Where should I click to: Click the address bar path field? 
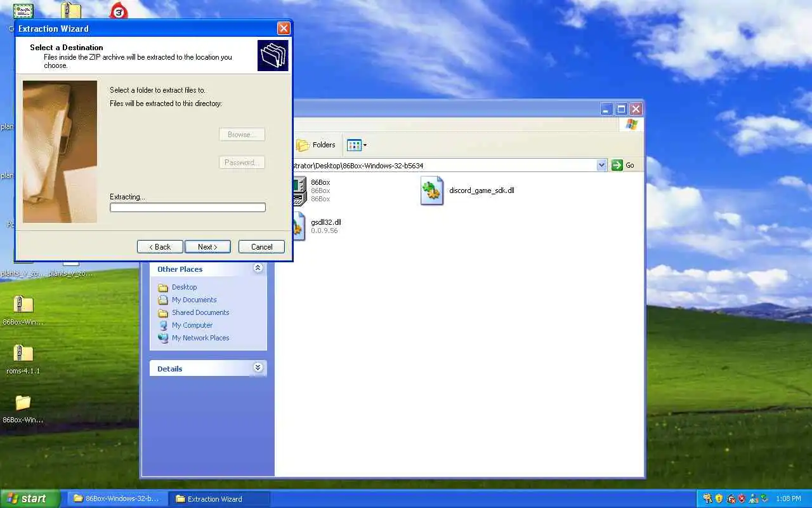tap(444, 165)
